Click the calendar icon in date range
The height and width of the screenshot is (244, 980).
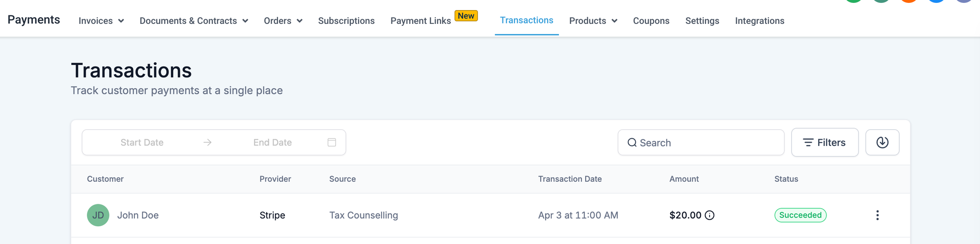(x=332, y=143)
